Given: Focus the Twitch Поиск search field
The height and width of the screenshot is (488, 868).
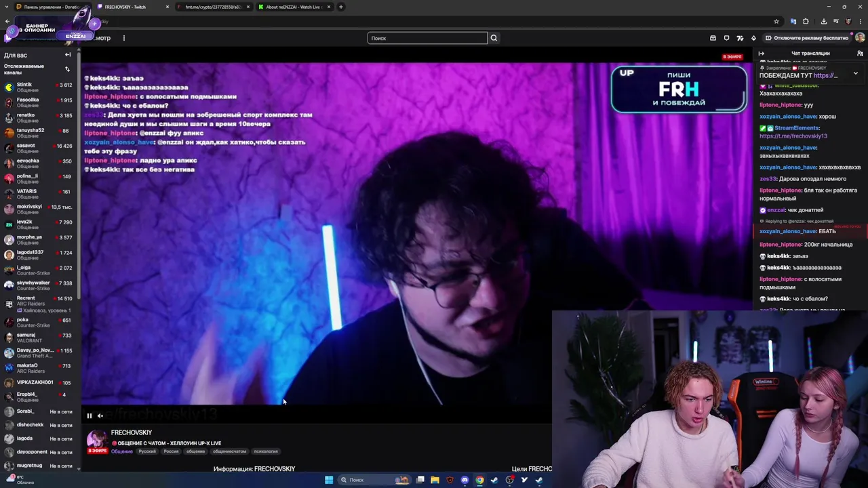Looking at the screenshot, I should [x=427, y=38].
